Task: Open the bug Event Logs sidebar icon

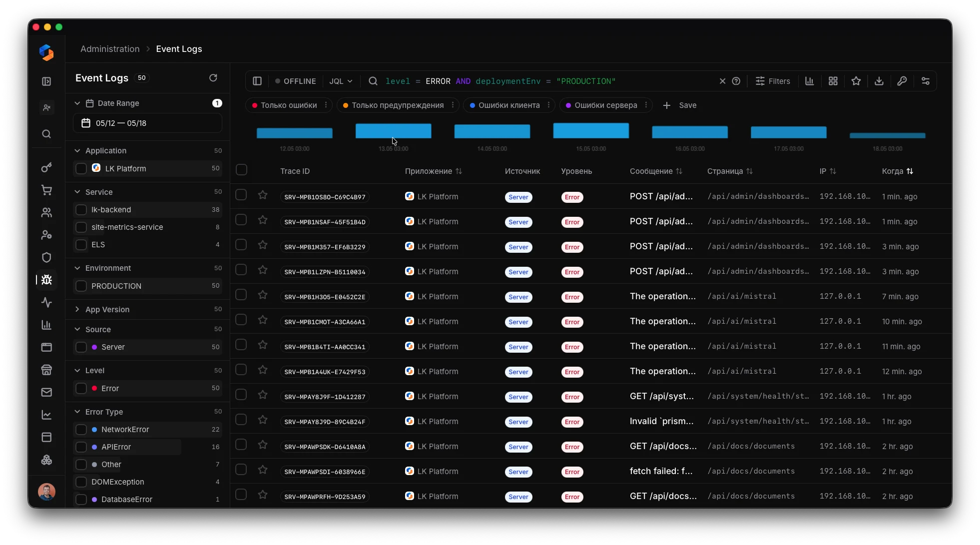Action: pyautogui.click(x=46, y=280)
